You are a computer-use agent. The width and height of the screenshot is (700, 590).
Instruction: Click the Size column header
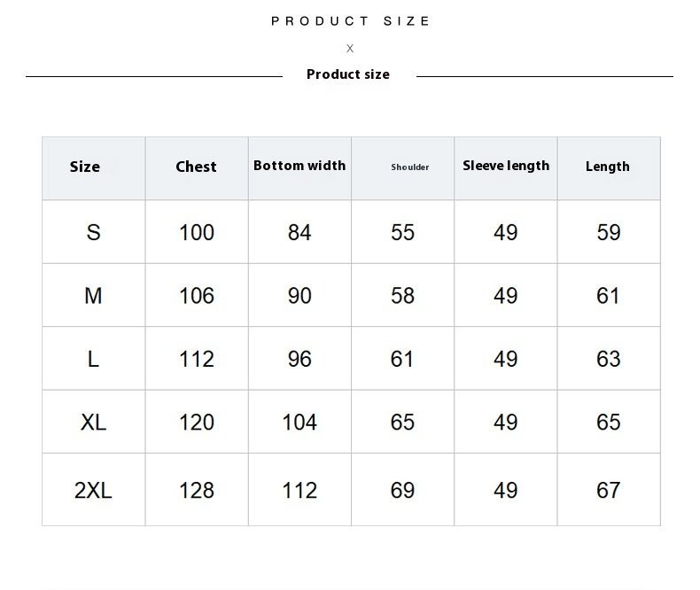(85, 167)
